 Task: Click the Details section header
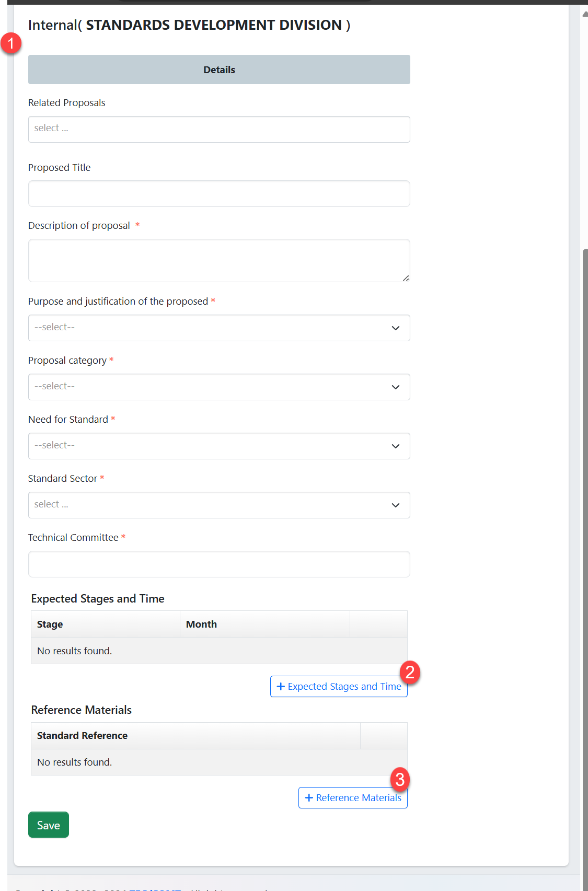(219, 70)
